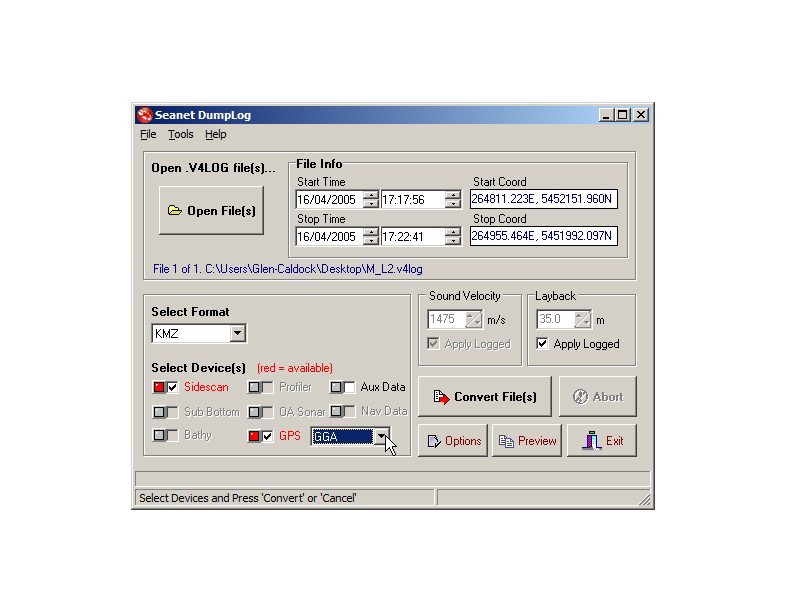Screen dimensions: 786x612
Task: Click the Stop Time field 17:22:41
Action: [413, 237]
